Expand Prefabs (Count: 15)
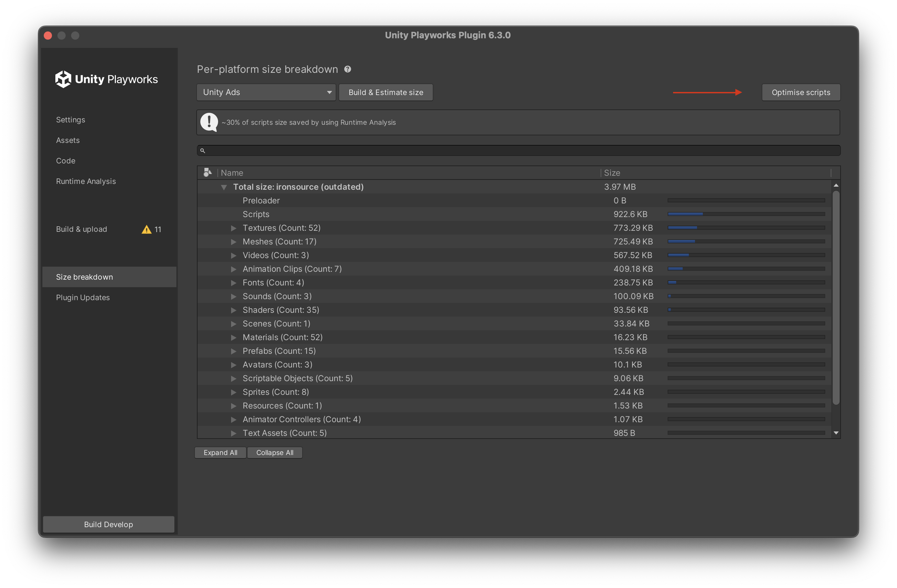 [234, 351]
